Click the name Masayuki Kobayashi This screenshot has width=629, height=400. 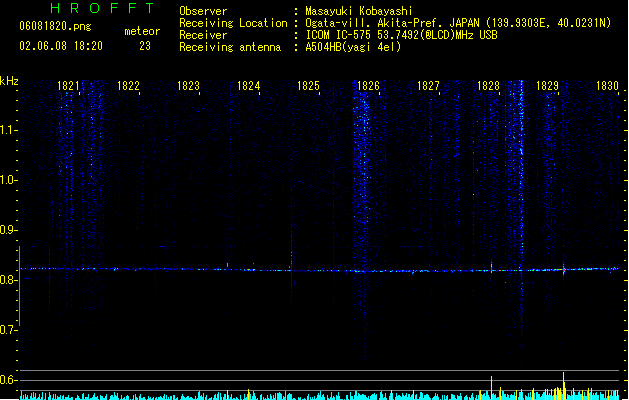tap(358, 11)
